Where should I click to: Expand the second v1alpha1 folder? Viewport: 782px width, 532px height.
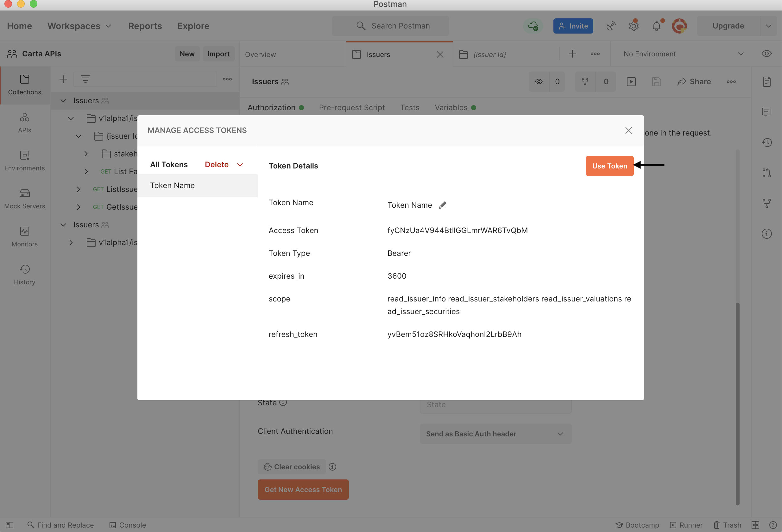pos(71,243)
